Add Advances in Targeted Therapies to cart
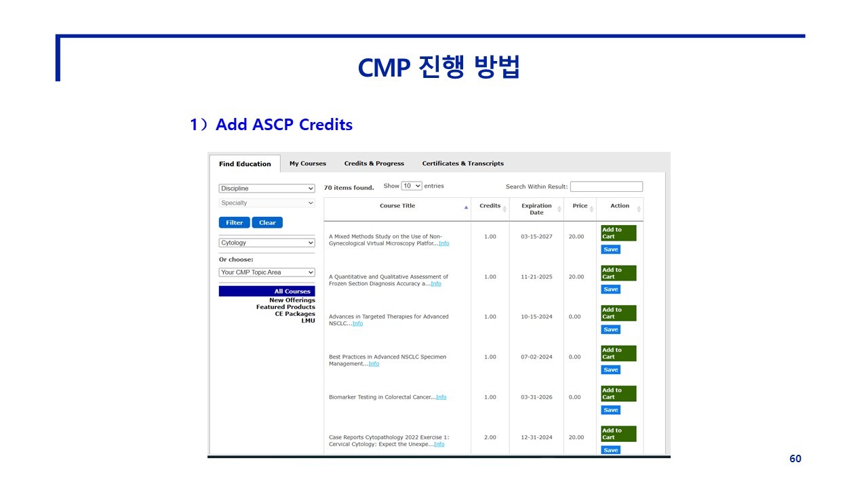 click(x=618, y=313)
